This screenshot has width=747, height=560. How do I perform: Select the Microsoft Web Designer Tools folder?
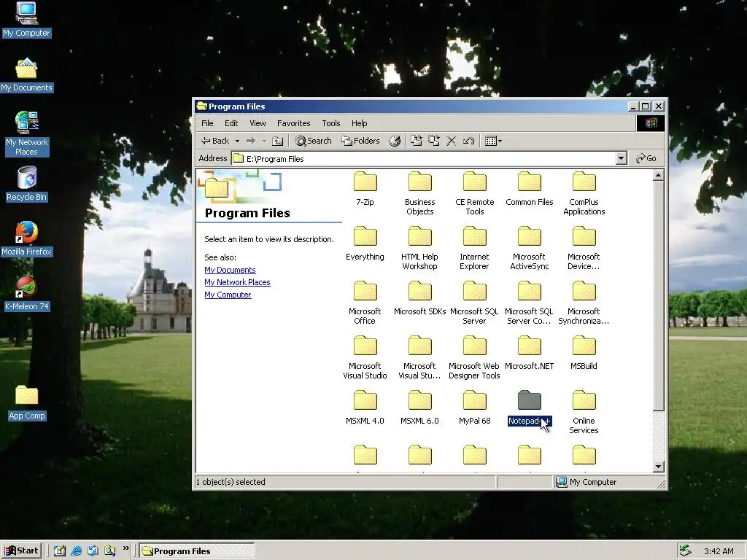(x=474, y=358)
